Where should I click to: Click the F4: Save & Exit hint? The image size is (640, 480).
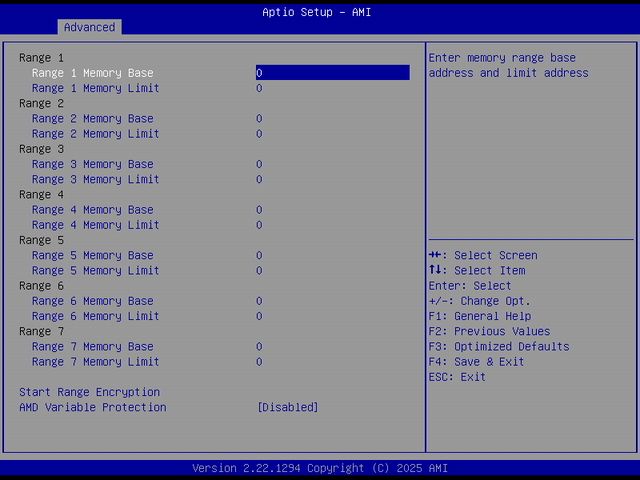(476, 362)
